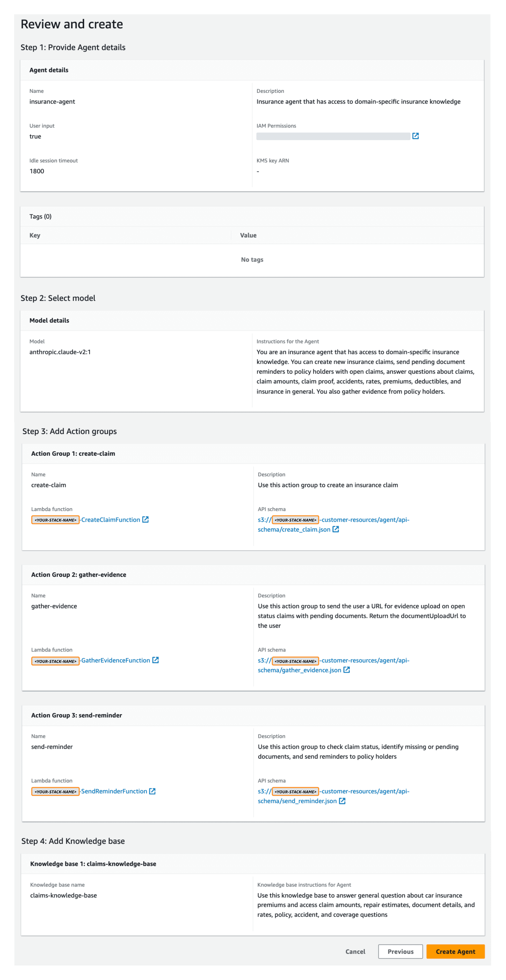The height and width of the screenshot is (980, 506).
Task: Open the gather_evidence.json API schema link
Action: [x=333, y=665]
